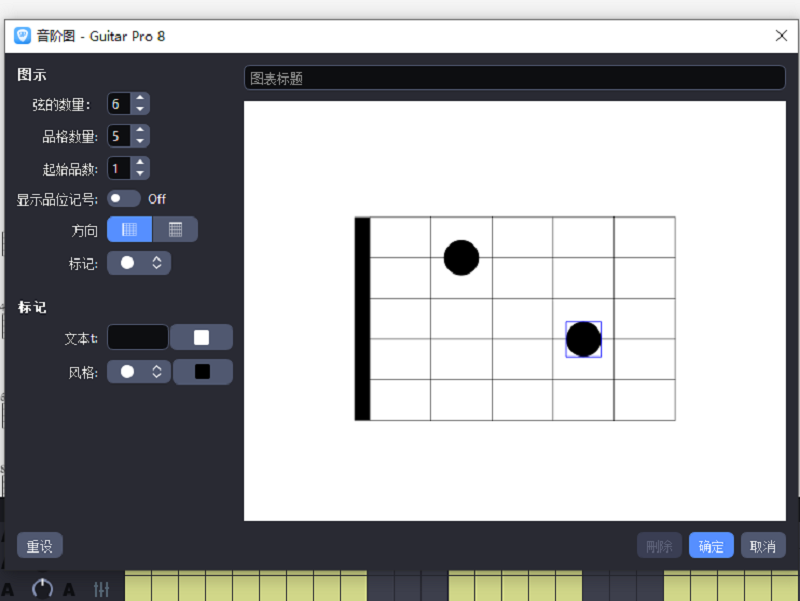Select the highlighted dot on the fret diagram
Image resolution: width=800 pixels, height=601 pixels.
(x=583, y=339)
